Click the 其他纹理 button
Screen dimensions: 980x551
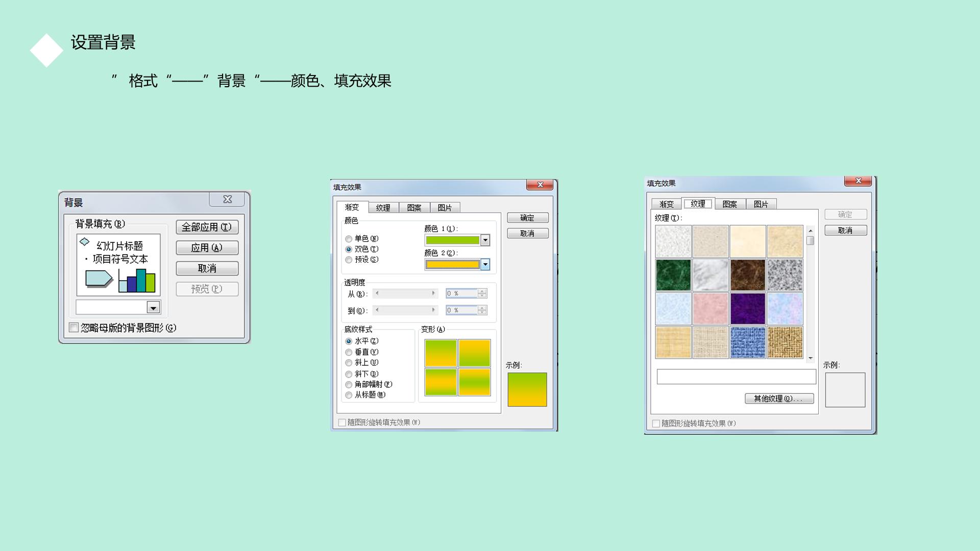[x=779, y=398]
